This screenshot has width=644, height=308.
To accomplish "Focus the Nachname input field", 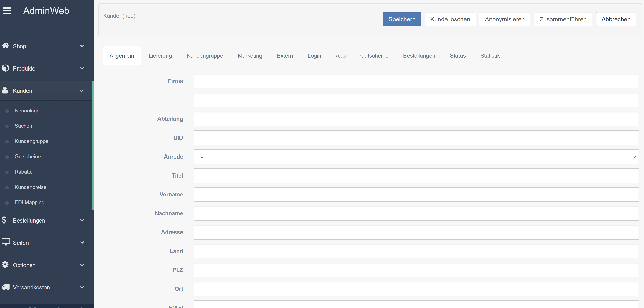I will click(416, 213).
